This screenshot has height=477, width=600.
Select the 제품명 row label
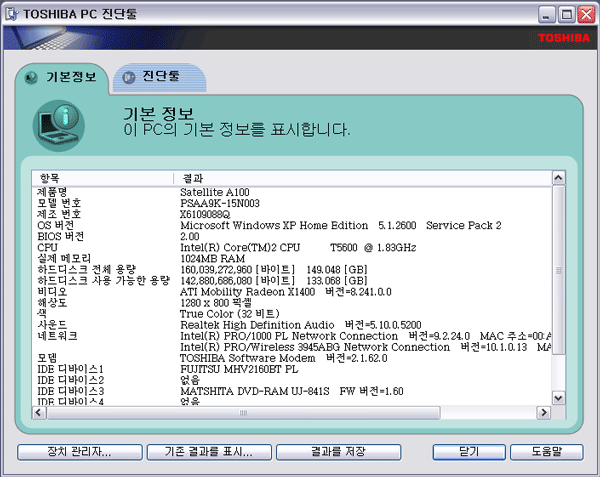tap(52, 192)
